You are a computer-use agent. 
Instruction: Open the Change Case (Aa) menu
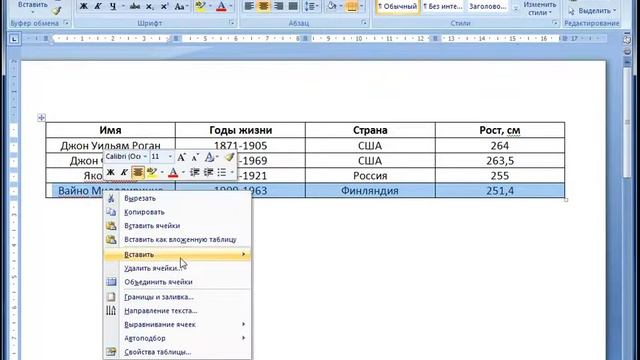click(x=180, y=6)
